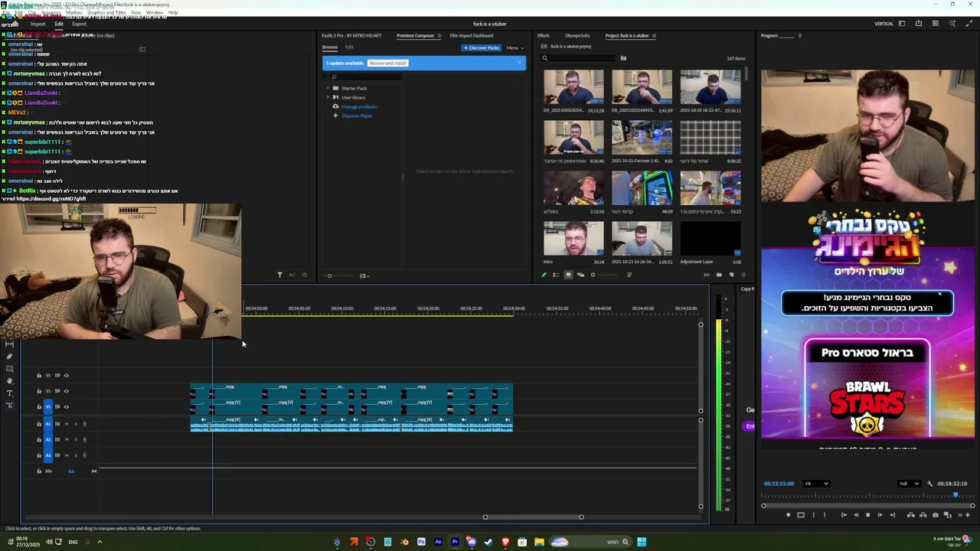Click Discover Packs button
Viewport: 980px width, 551px height.
pyautogui.click(x=482, y=47)
